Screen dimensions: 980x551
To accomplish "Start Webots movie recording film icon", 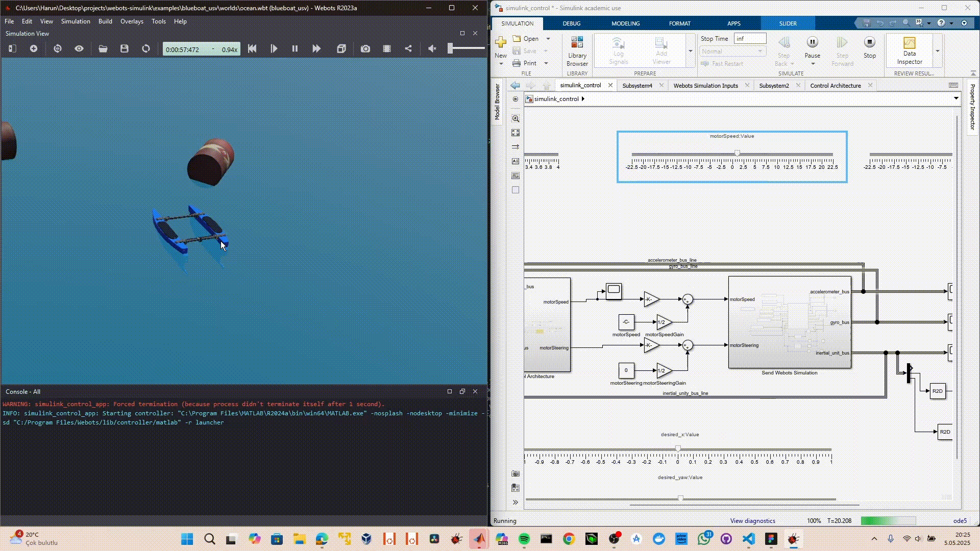I will [x=387, y=48].
